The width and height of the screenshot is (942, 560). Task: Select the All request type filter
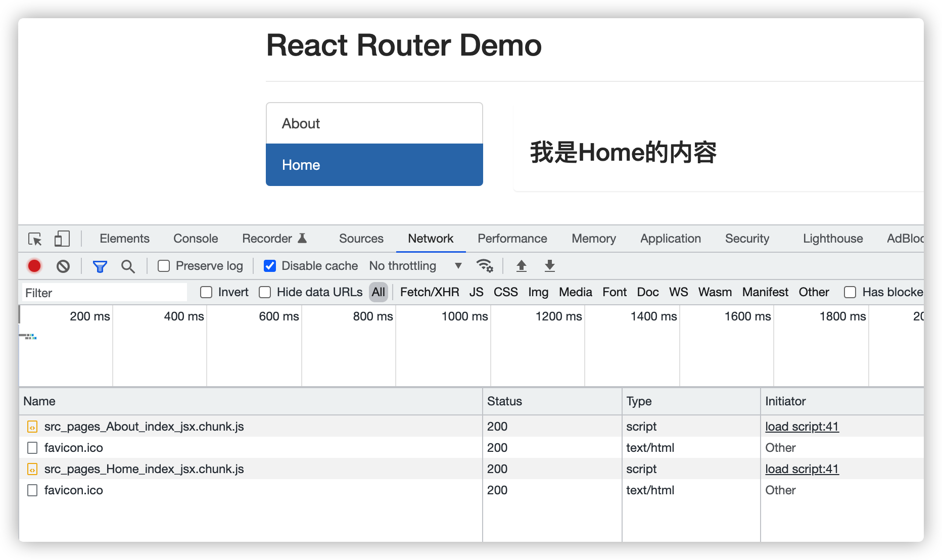379,292
